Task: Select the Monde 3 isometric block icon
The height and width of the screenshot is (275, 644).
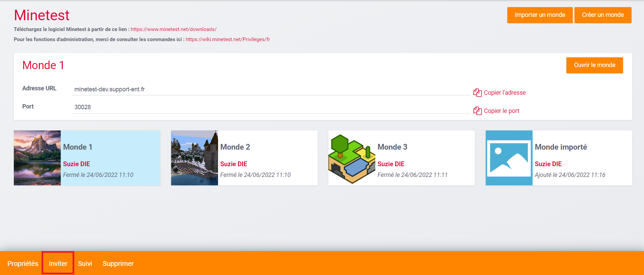Action: coord(352,158)
